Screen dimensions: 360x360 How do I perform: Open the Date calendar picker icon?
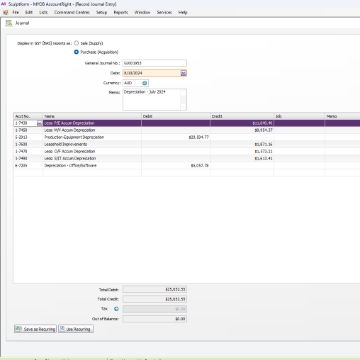[x=184, y=73]
